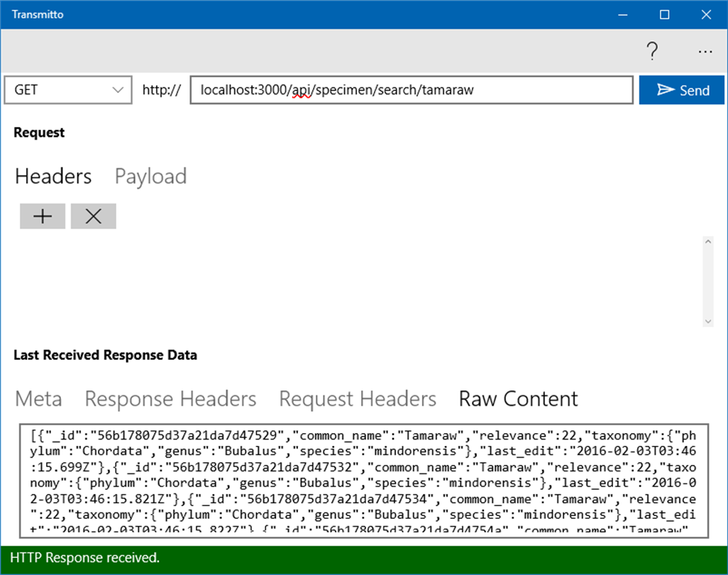The image size is (728, 575).
Task: Click the 'Request' section heading
Action: (x=39, y=133)
